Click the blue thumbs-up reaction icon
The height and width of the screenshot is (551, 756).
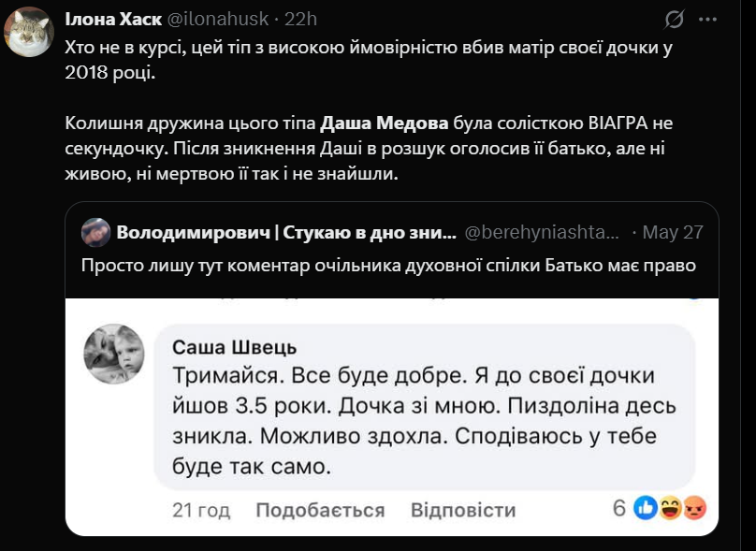click(x=646, y=509)
